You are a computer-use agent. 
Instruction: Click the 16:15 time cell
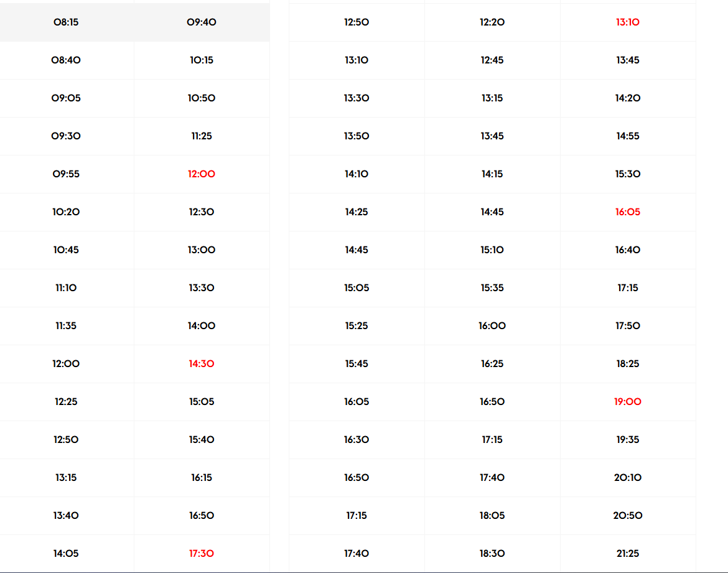[202, 478]
